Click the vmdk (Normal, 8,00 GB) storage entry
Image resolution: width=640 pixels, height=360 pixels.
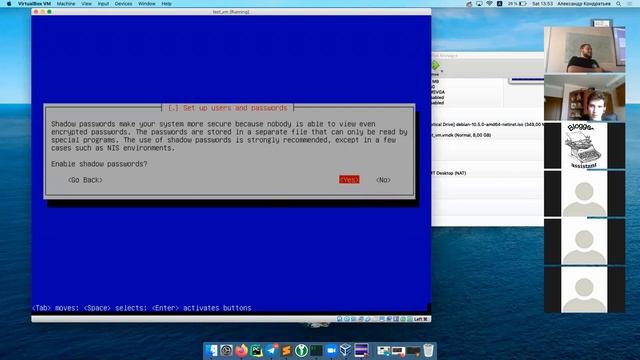point(462,135)
